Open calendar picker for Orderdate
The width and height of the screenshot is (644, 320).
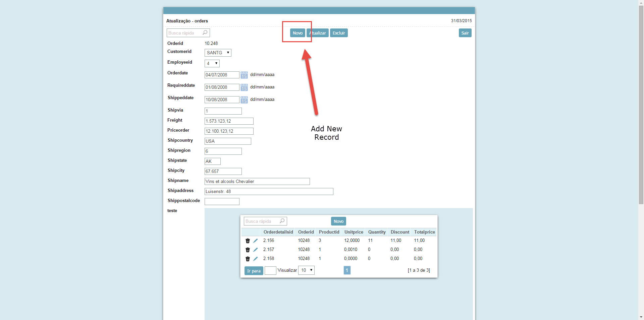tap(244, 75)
